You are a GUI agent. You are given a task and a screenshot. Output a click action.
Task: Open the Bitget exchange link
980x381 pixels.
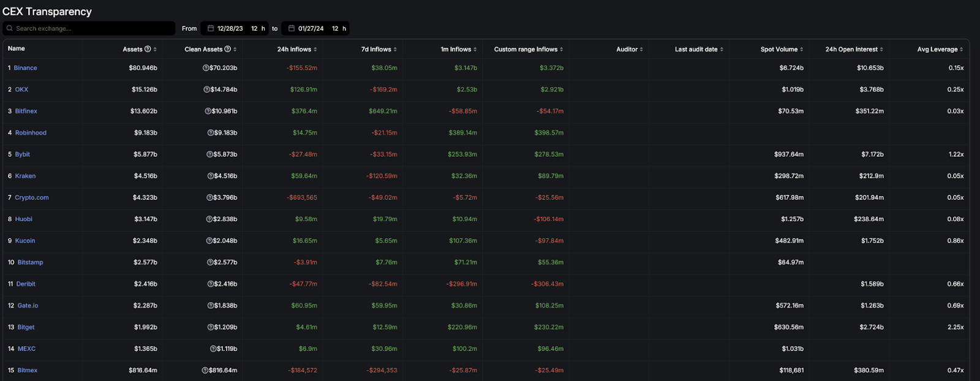(x=26, y=327)
